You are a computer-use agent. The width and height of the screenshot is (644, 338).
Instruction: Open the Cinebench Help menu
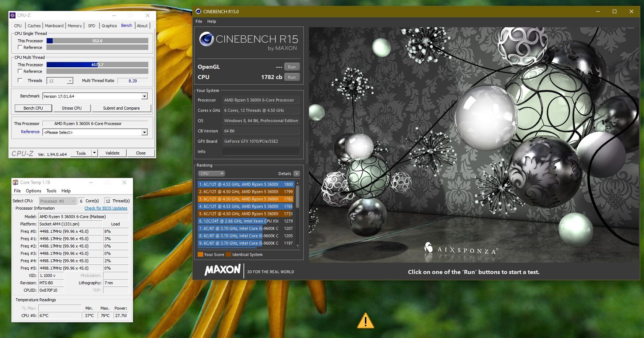click(x=212, y=21)
